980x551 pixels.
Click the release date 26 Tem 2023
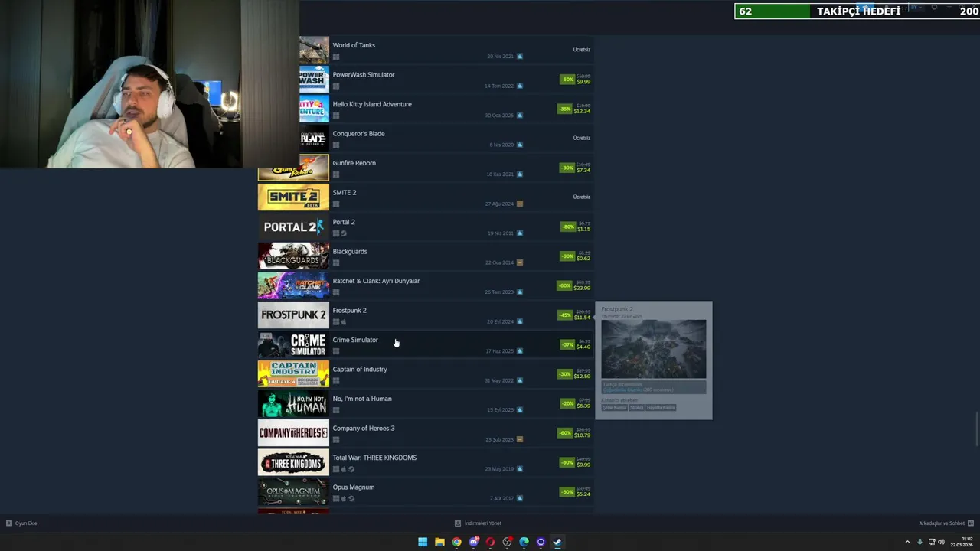point(499,292)
